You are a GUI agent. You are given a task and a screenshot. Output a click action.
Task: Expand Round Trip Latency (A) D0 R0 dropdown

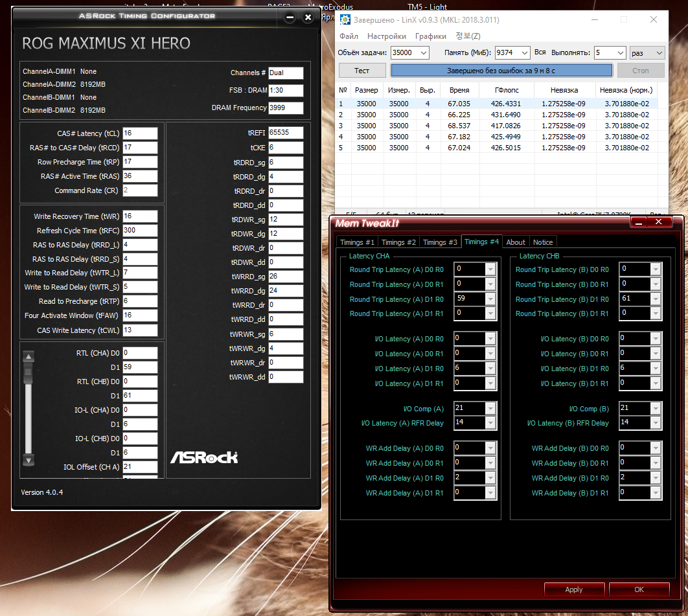coord(490,269)
